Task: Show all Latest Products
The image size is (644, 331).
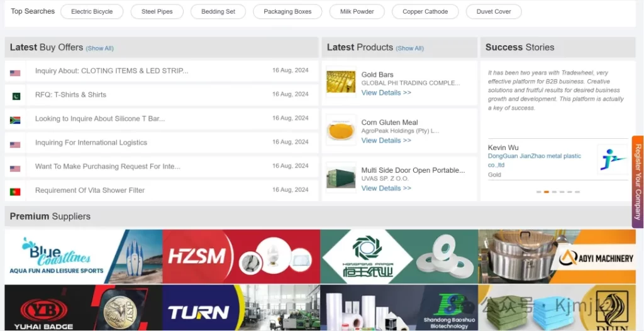Action: pos(409,48)
